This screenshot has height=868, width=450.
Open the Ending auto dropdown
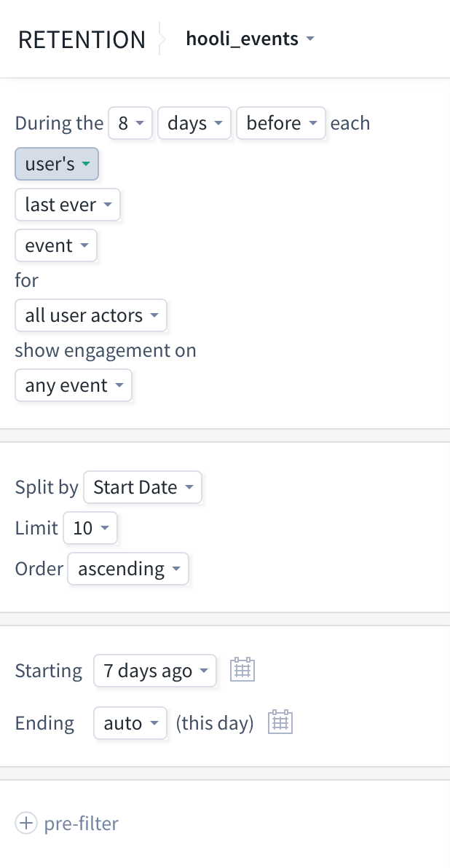[130, 723]
